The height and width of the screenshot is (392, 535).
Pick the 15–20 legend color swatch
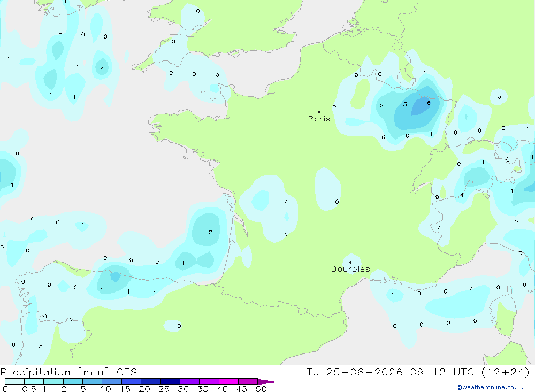click(132, 381)
